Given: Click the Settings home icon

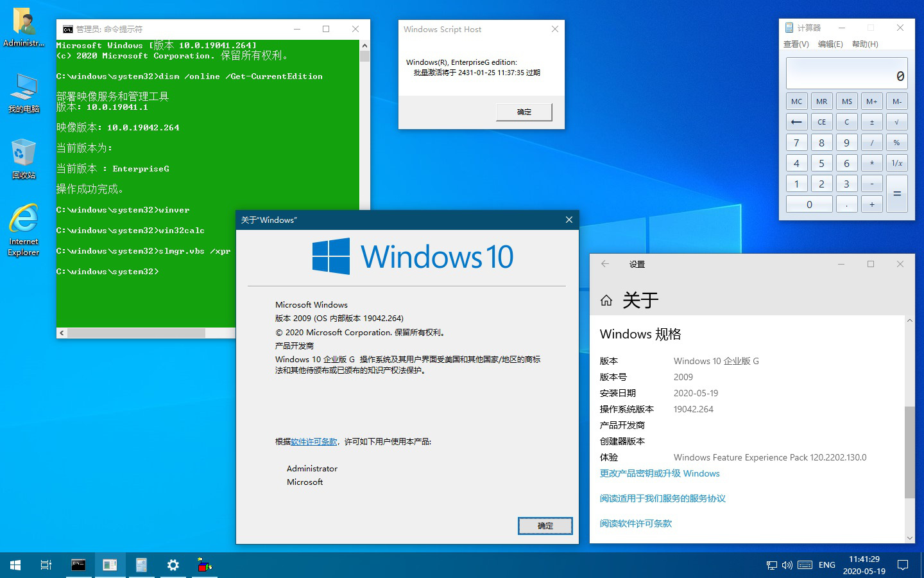Looking at the screenshot, I should [606, 300].
